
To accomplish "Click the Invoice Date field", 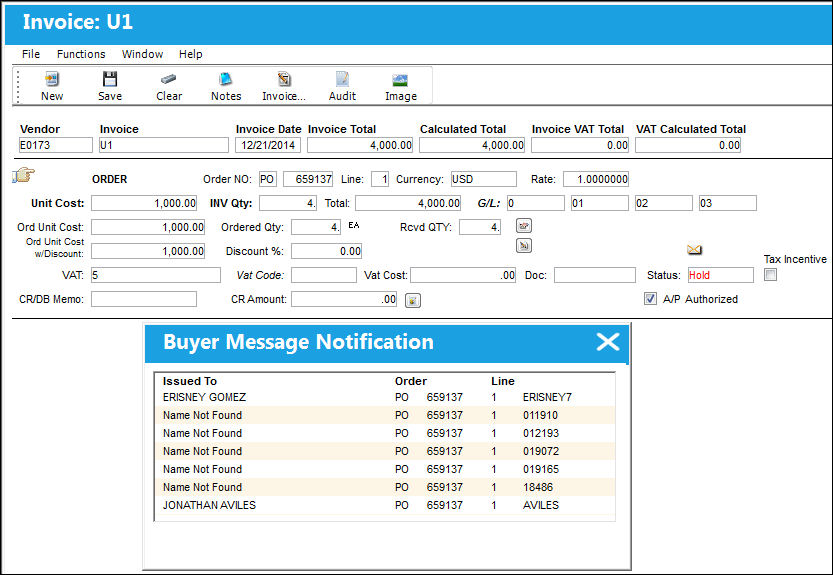I will 268,145.
